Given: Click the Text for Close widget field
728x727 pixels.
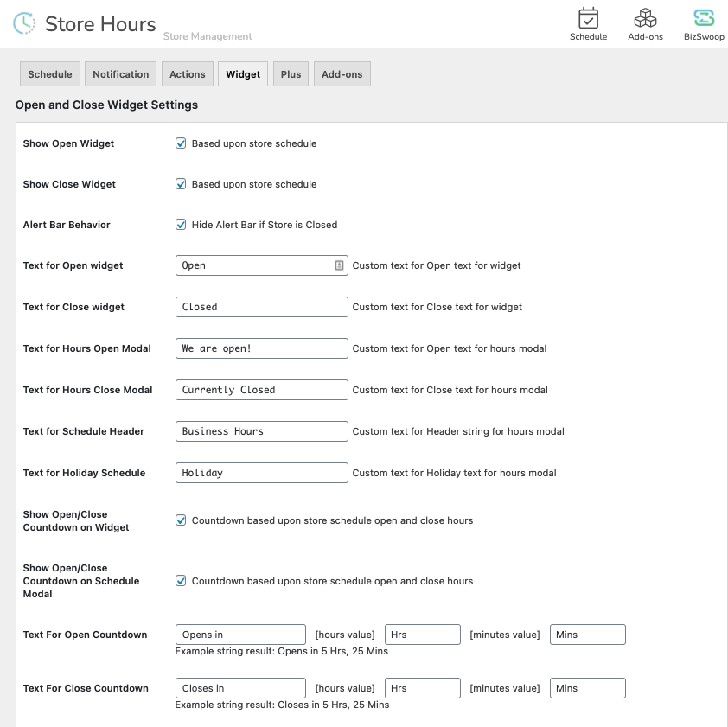Looking at the screenshot, I should coord(262,307).
